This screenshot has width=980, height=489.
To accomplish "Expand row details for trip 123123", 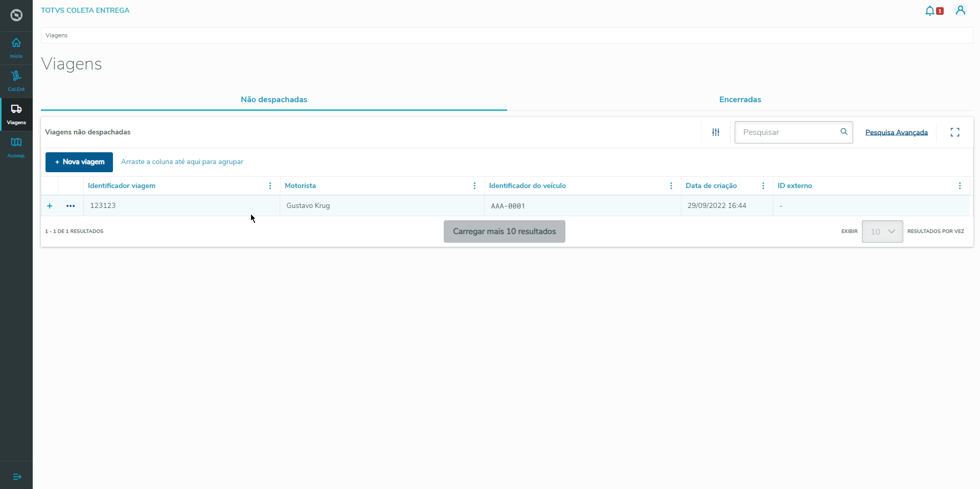I will click(x=50, y=206).
